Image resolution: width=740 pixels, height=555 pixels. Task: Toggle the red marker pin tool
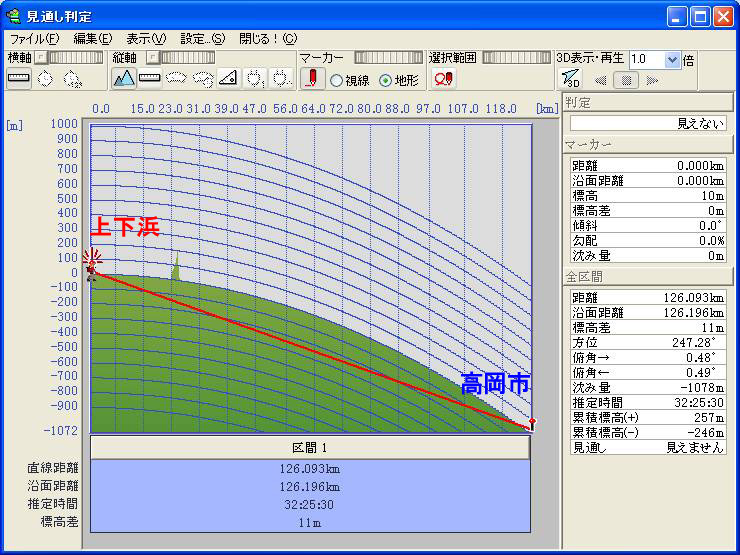312,78
